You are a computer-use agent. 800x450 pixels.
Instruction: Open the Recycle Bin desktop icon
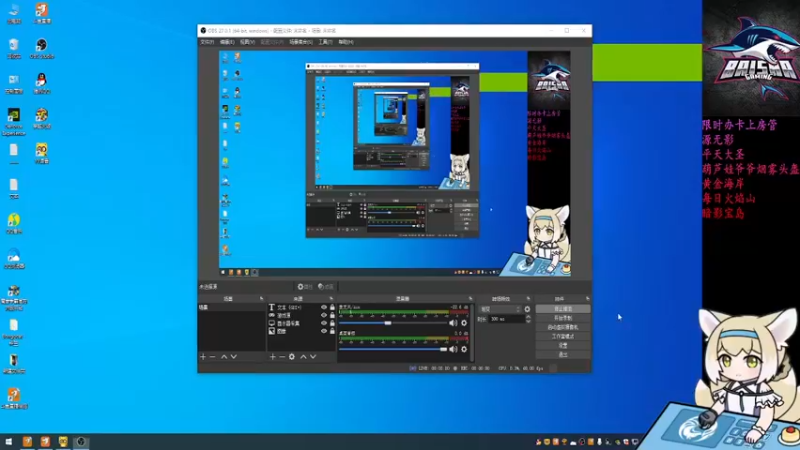tap(14, 48)
